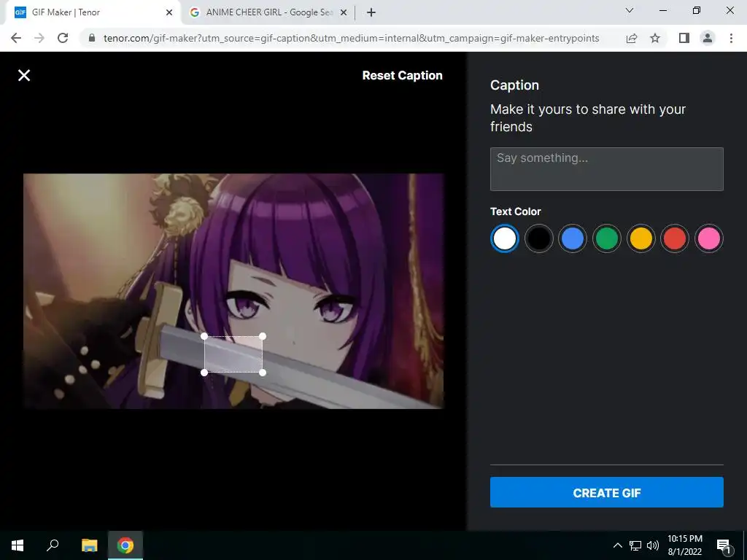This screenshot has height=560, width=747.
Task: Go forward in browser history
Action: click(39, 38)
